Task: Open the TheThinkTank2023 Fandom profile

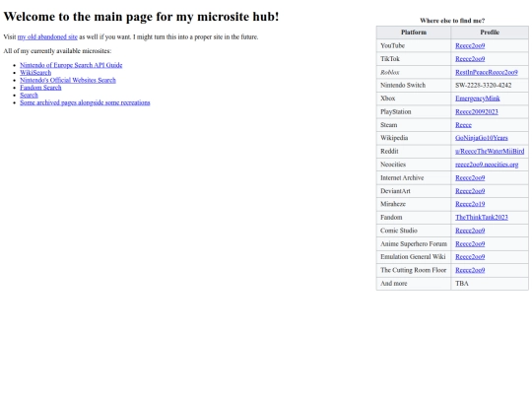Action: click(x=482, y=217)
